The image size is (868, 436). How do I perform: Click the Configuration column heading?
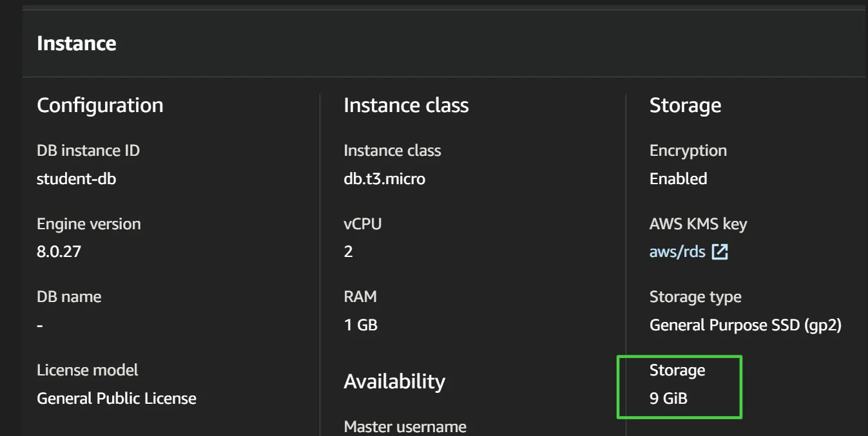click(100, 105)
